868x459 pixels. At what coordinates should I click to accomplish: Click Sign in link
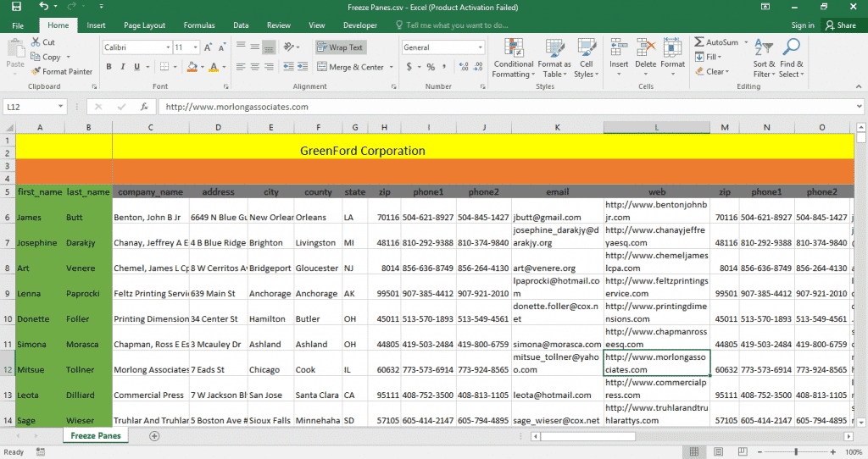(x=802, y=25)
